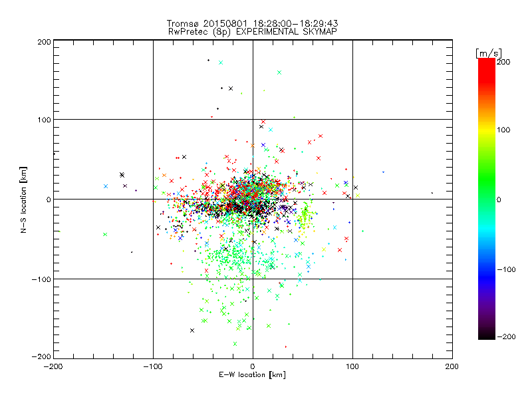The height and width of the screenshot is (399, 532).
Task: Click E-W axis tick label "-100"
Action: (153, 367)
